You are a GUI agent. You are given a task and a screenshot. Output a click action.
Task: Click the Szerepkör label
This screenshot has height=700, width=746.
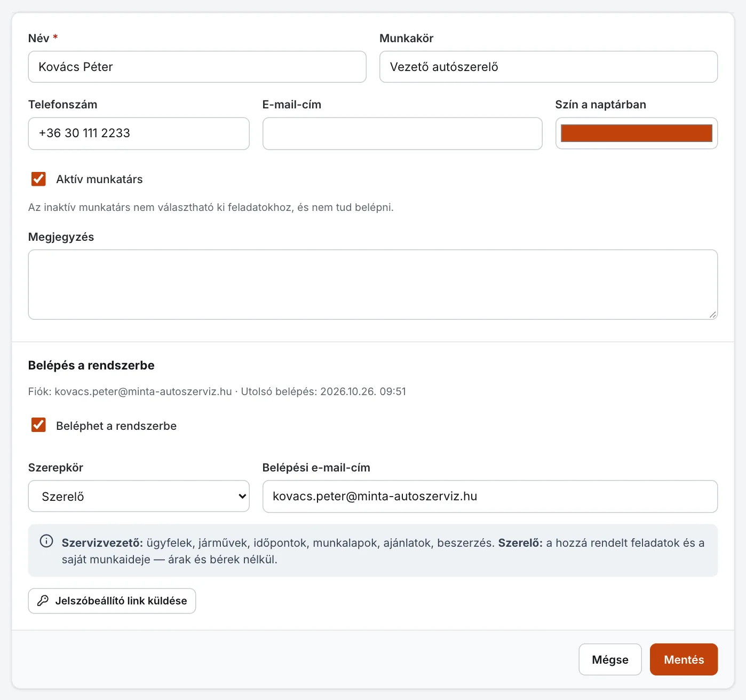pos(55,468)
